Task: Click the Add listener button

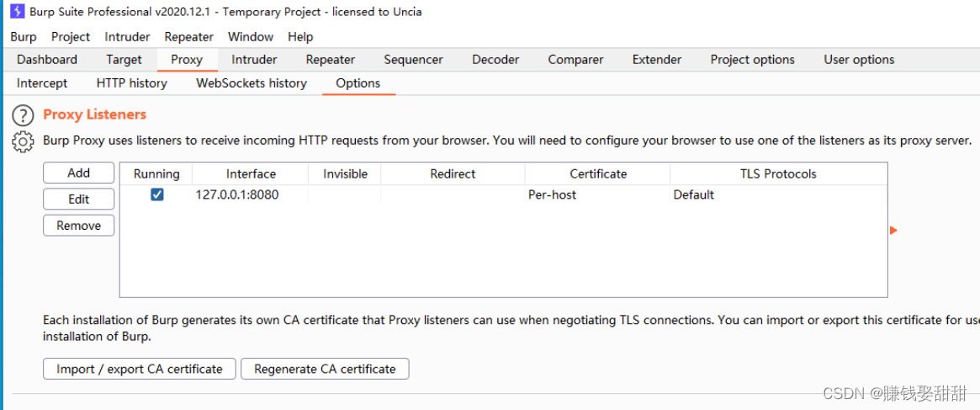Action: (x=79, y=173)
